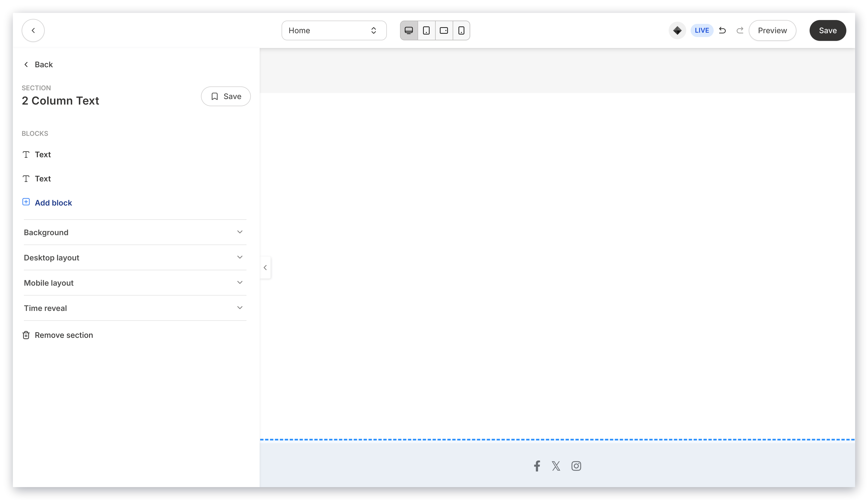Collapse the sidebar panel with arrow handle
The height and width of the screenshot is (500, 868).
[265, 268]
